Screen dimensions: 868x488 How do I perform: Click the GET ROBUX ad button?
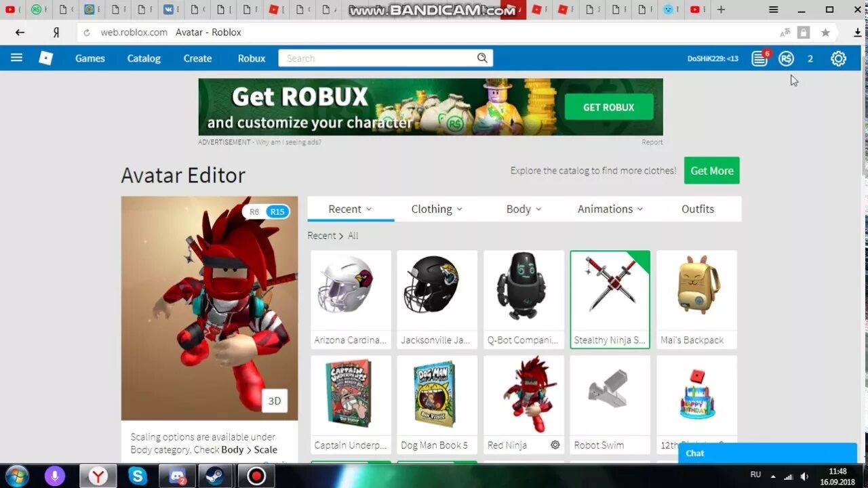[x=609, y=107]
